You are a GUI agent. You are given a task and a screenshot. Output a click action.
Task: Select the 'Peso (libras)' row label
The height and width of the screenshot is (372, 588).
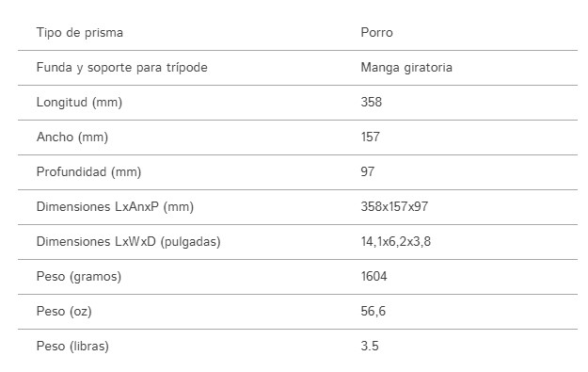(72, 346)
